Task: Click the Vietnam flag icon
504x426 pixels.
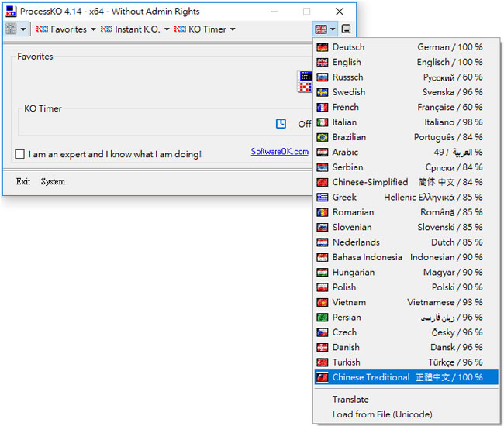Action: (322, 302)
